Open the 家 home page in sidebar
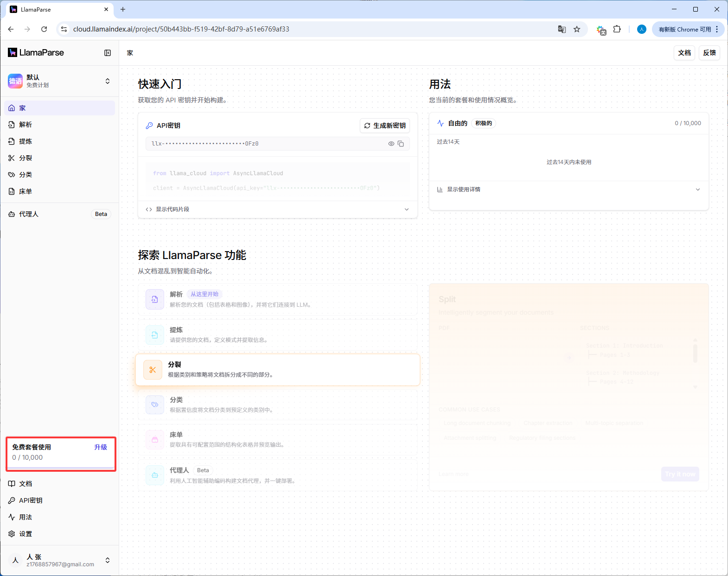 click(59, 108)
